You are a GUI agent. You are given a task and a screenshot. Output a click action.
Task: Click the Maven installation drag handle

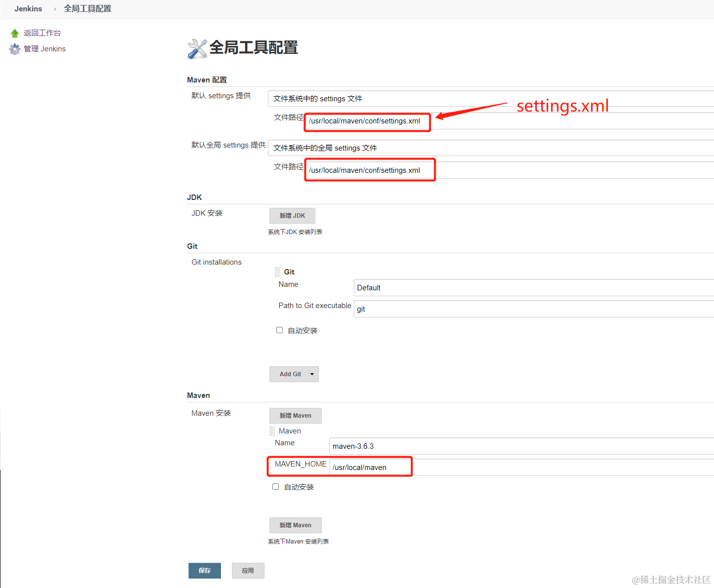coord(272,431)
